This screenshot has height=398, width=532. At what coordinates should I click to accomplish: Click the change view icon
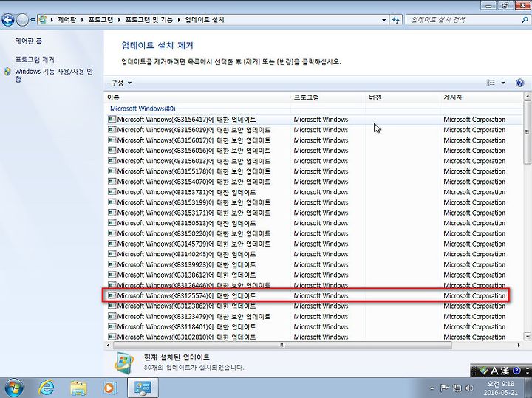tap(491, 83)
